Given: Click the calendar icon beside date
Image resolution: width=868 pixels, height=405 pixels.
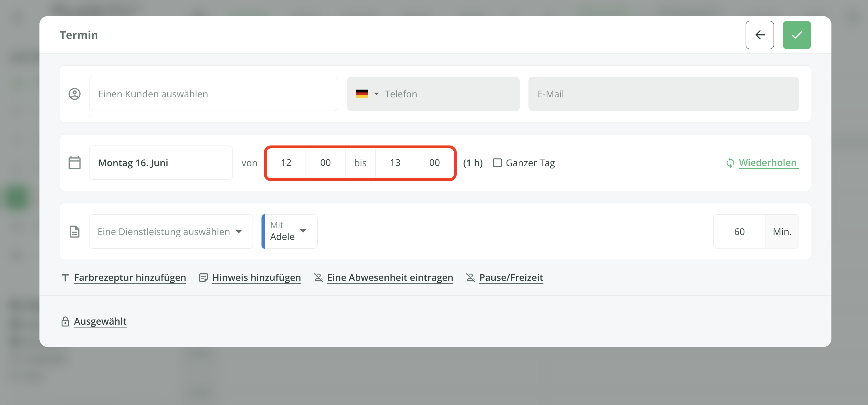Looking at the screenshot, I should click(x=75, y=163).
